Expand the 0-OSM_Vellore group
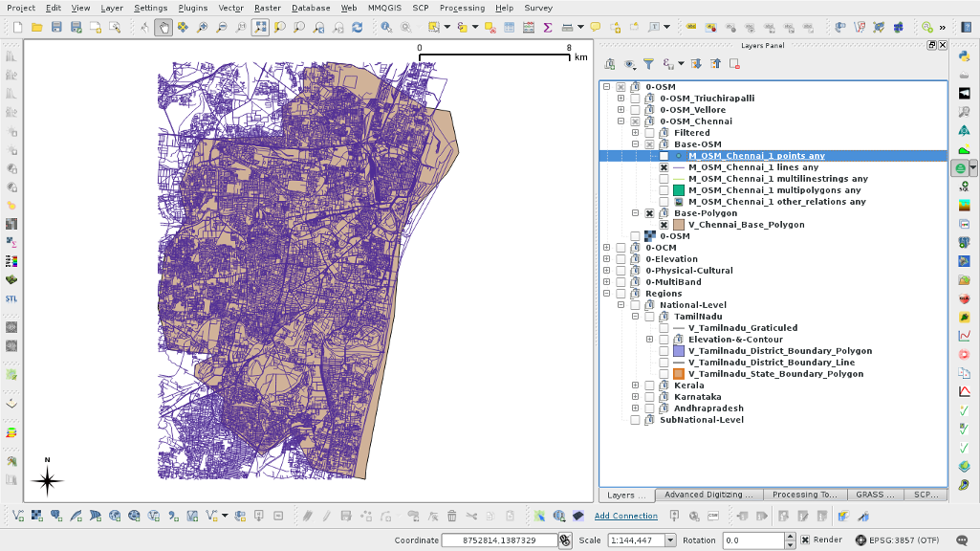980x551 pixels. click(x=621, y=110)
